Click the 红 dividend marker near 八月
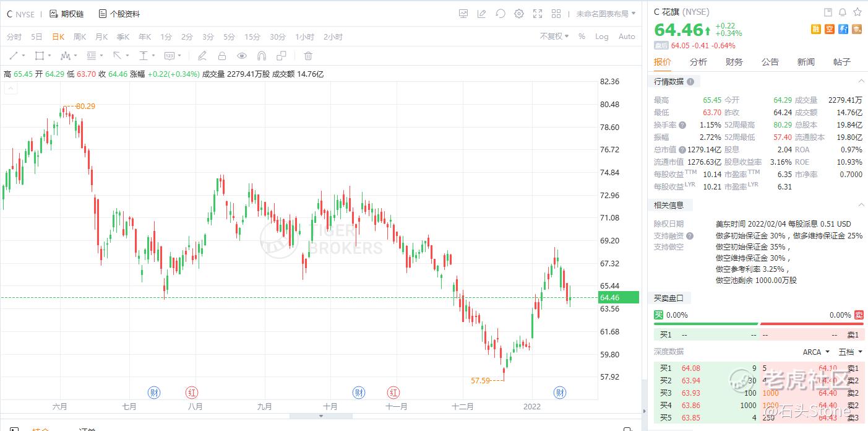868x431 pixels. [x=192, y=392]
